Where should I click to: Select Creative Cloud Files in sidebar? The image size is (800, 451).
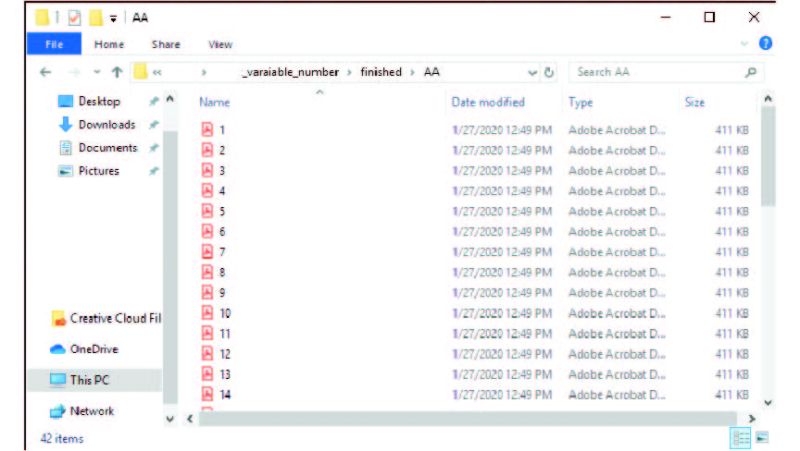(x=106, y=318)
